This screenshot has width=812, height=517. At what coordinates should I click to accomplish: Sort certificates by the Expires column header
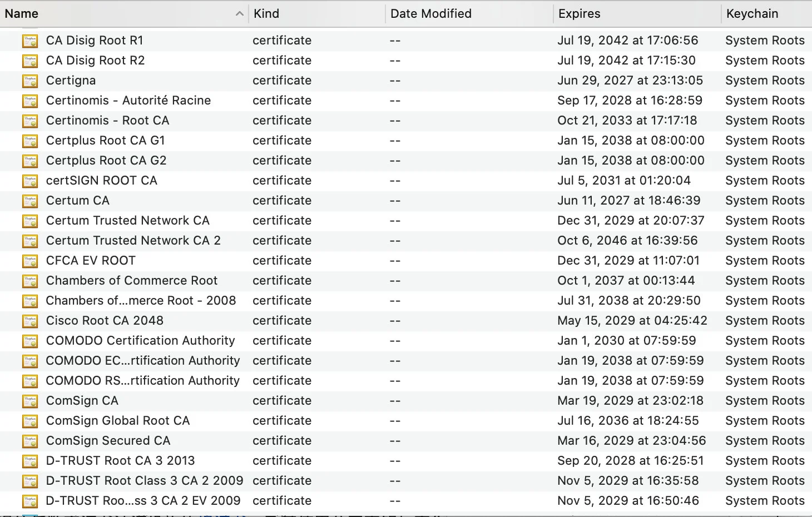(x=579, y=14)
